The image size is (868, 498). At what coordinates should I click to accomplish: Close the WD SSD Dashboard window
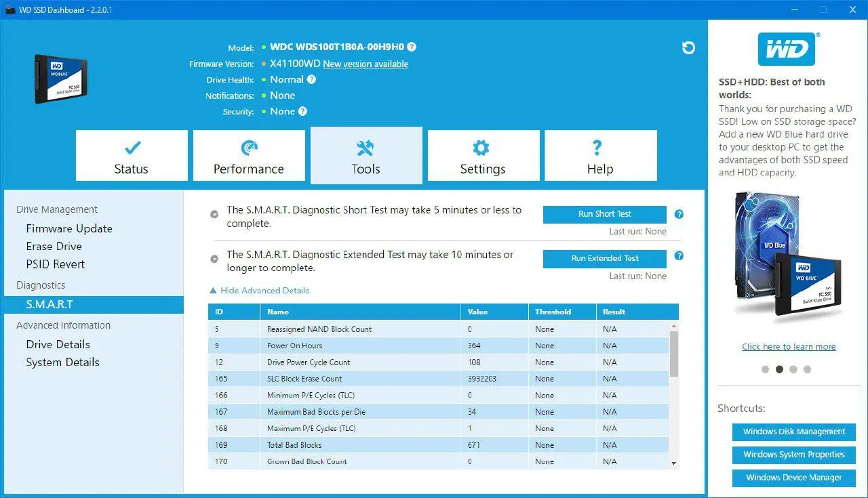point(852,9)
